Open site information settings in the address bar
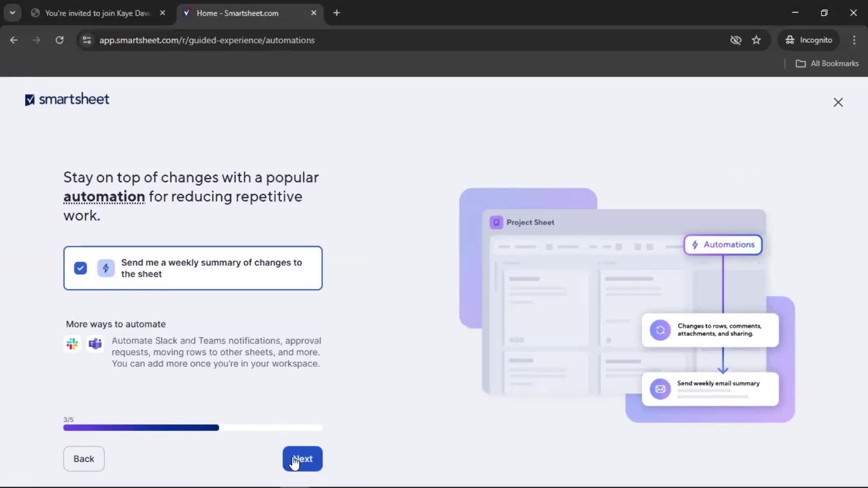 [87, 40]
